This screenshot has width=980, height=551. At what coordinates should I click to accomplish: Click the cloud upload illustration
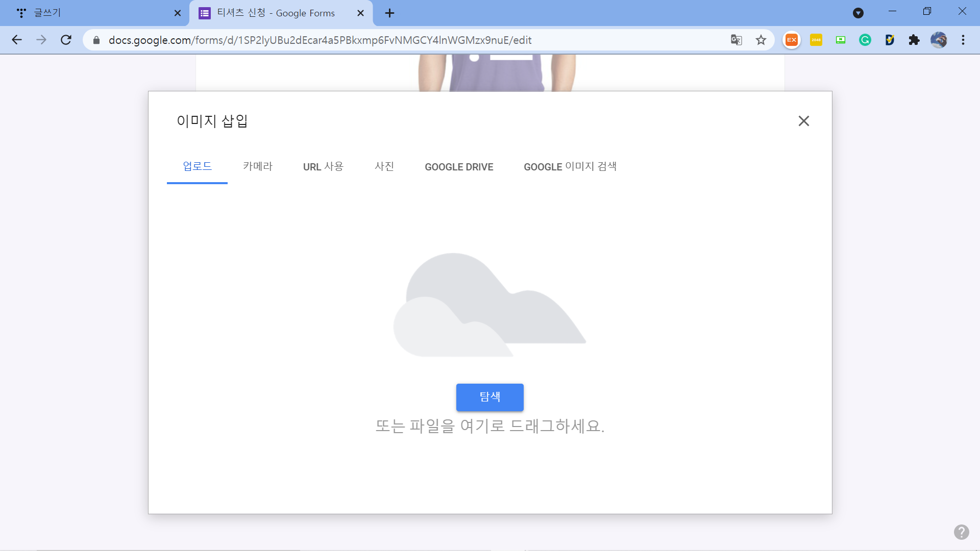[490, 305]
